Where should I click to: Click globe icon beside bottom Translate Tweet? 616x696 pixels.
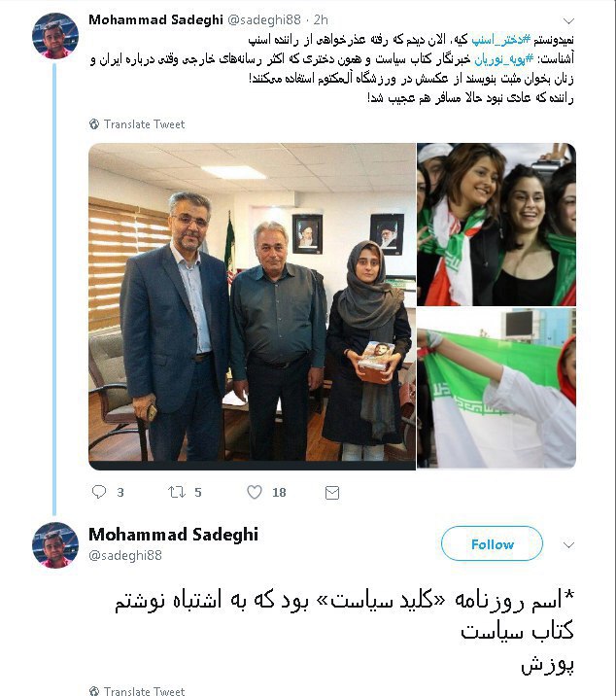94,691
